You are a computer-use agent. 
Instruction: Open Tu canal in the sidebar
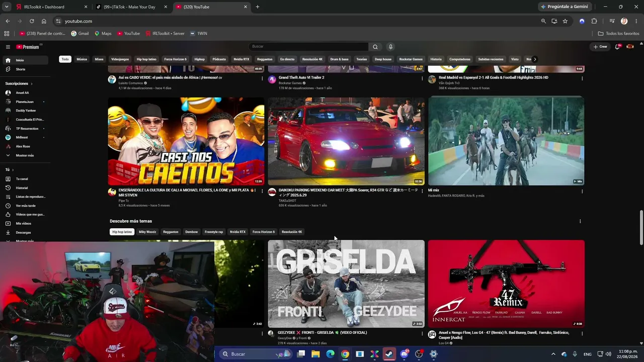pos(26,179)
